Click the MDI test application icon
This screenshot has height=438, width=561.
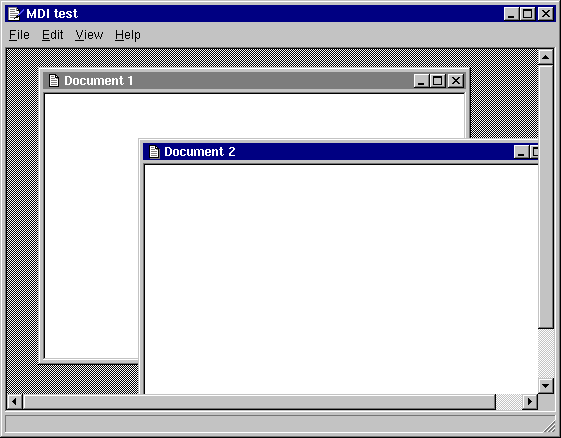pos(15,14)
